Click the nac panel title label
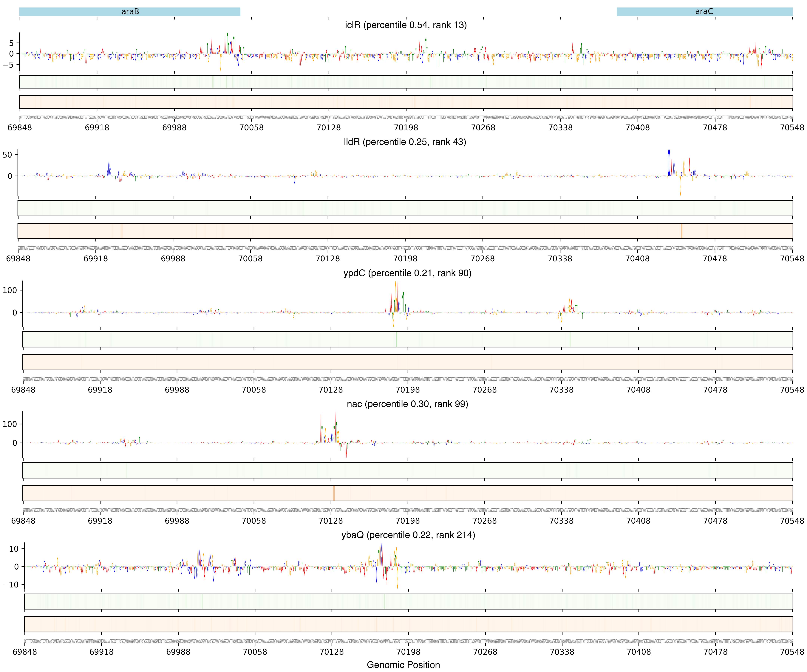 (x=407, y=404)
